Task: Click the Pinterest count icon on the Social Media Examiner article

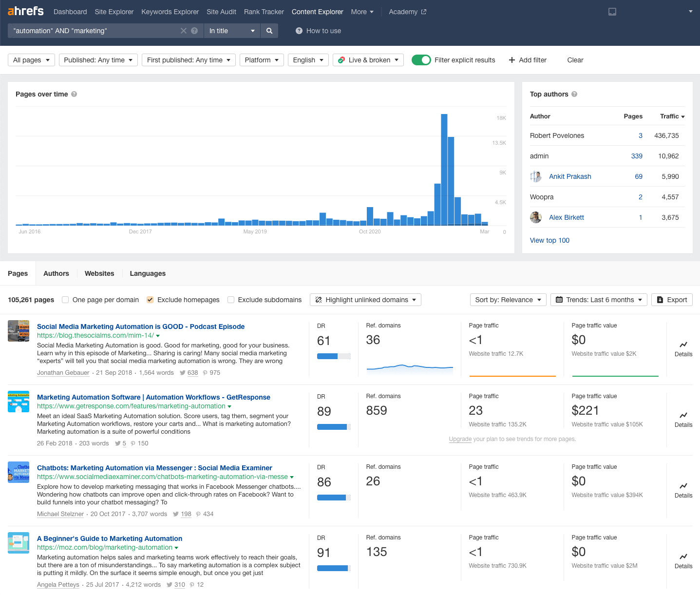Action: (197, 514)
